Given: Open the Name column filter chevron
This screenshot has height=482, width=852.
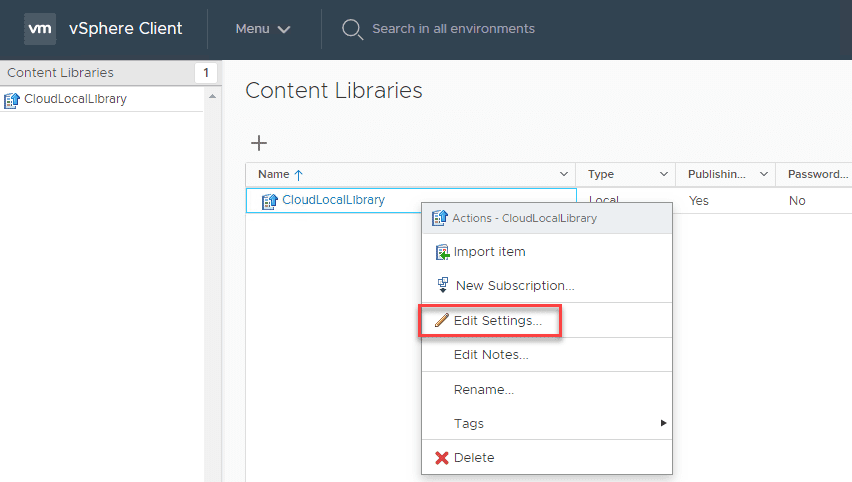Looking at the screenshot, I should 565,175.
